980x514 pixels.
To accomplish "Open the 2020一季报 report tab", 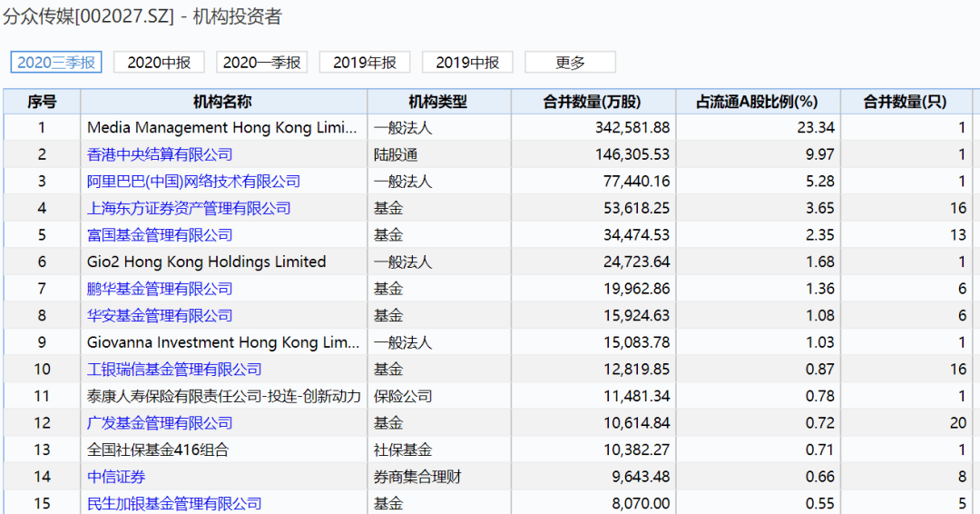I will tap(262, 63).
